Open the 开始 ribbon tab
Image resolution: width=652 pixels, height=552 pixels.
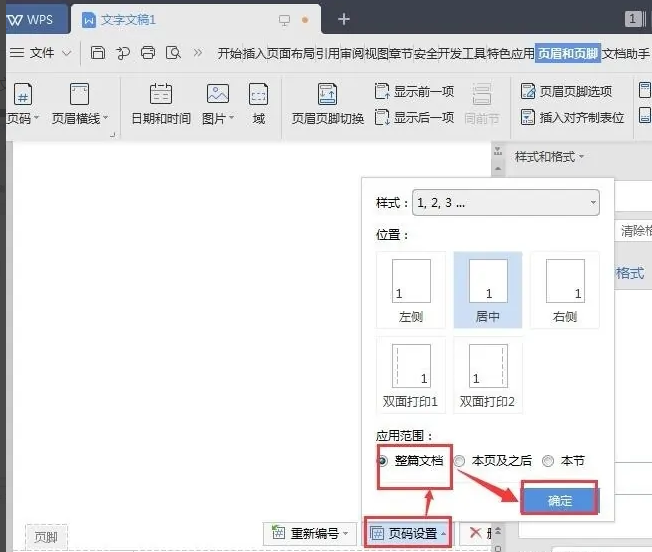tap(230, 54)
